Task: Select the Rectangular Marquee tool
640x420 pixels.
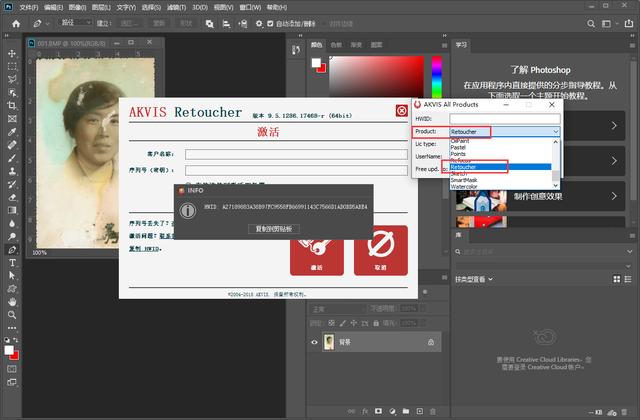Action: 12,66
